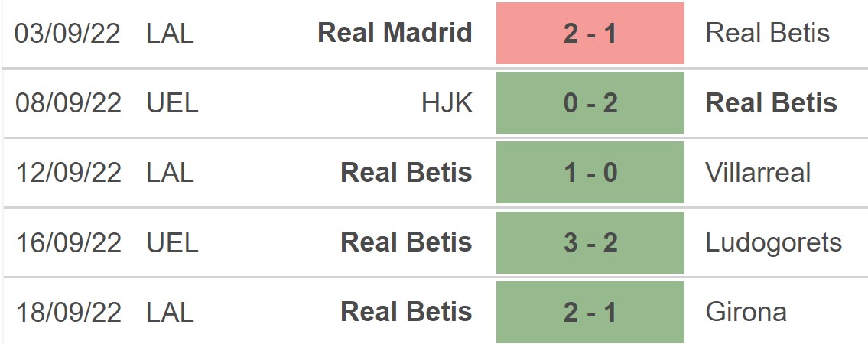868x344 pixels.
Task: Click bold Real Betis in HJK row
Action: 771,103
